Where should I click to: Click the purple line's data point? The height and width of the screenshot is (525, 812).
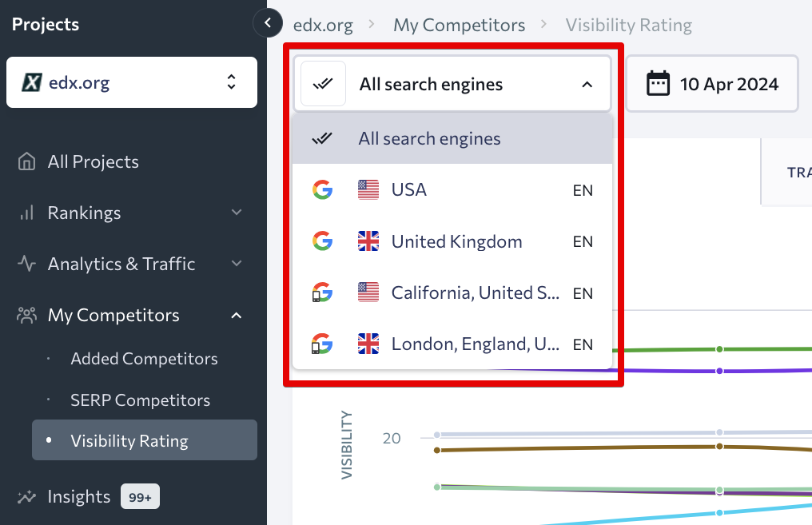coord(719,371)
